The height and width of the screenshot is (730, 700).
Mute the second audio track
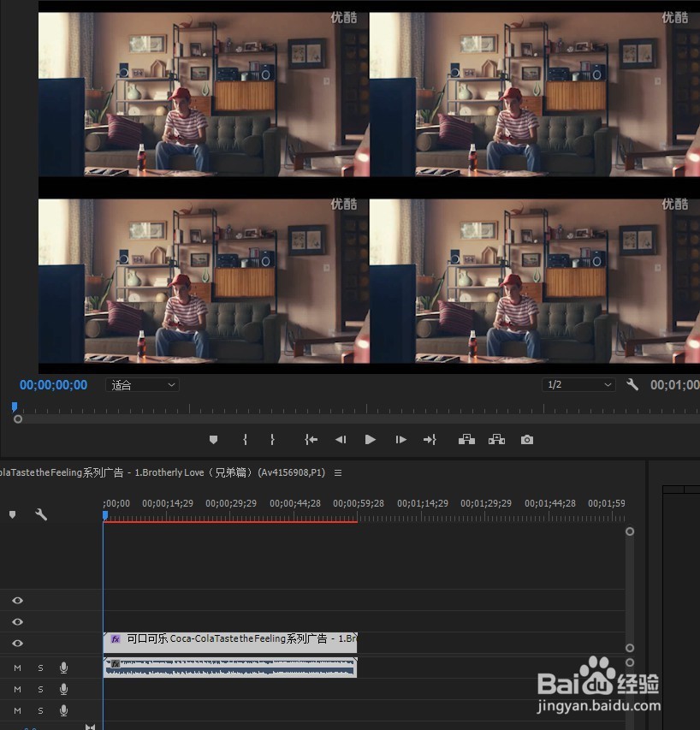pyautogui.click(x=18, y=690)
